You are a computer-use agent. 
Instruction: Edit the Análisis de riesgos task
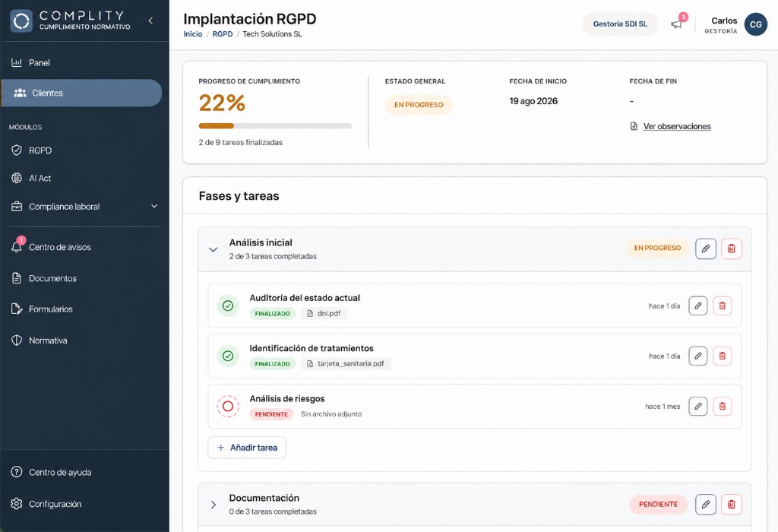[698, 407]
